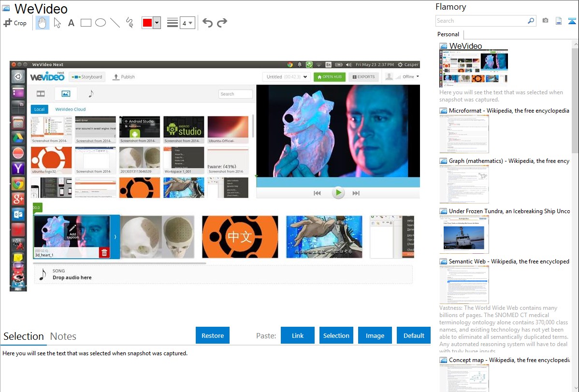Select the WeVideo Cloud tab
Screen dimensions: 579x392
pyautogui.click(x=70, y=109)
